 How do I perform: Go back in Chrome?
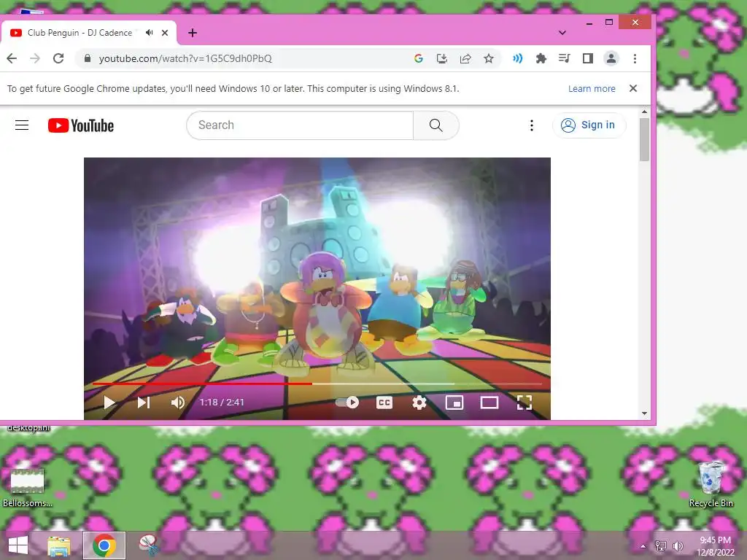[x=12, y=58]
